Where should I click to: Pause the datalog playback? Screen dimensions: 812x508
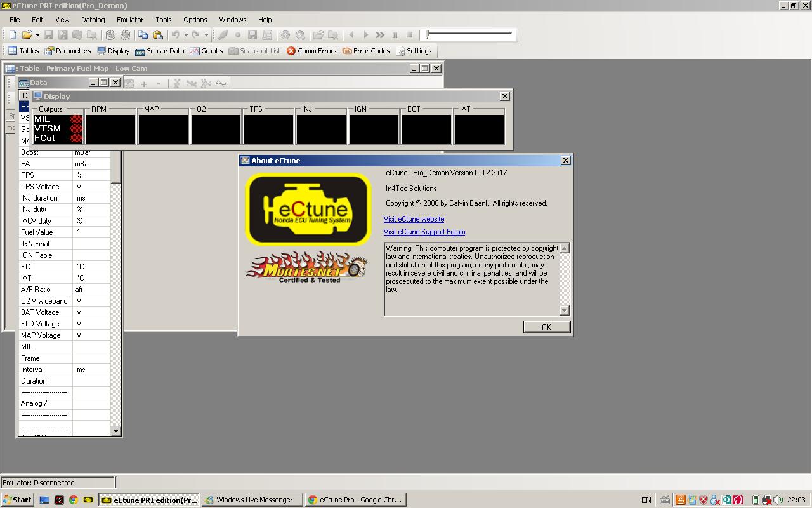pos(395,35)
